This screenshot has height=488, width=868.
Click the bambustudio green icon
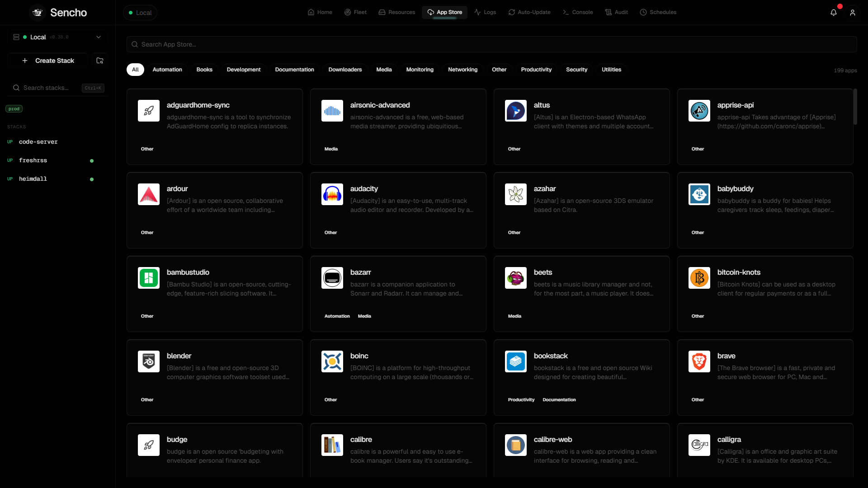[149, 278]
